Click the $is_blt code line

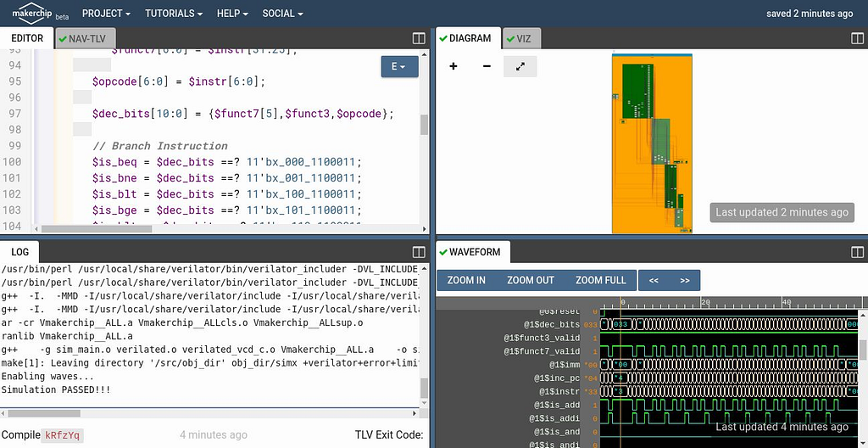tap(226, 194)
